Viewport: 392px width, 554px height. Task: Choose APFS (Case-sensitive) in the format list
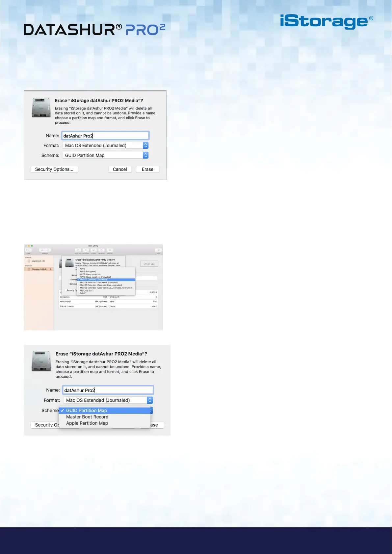coord(106,274)
